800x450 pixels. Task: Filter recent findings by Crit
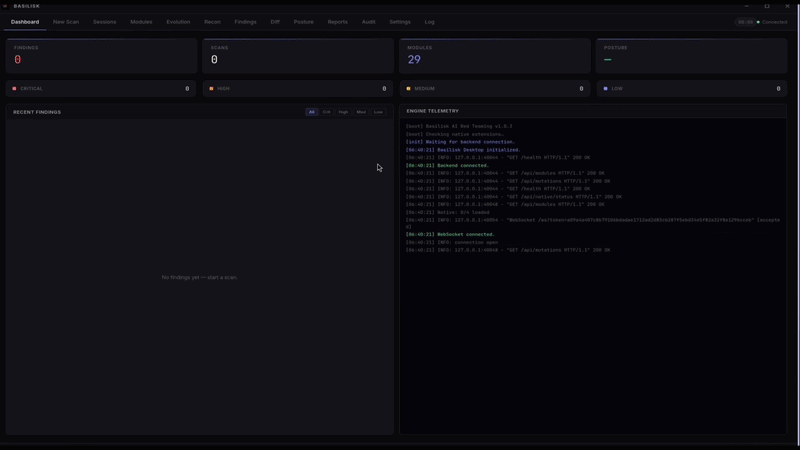point(327,112)
